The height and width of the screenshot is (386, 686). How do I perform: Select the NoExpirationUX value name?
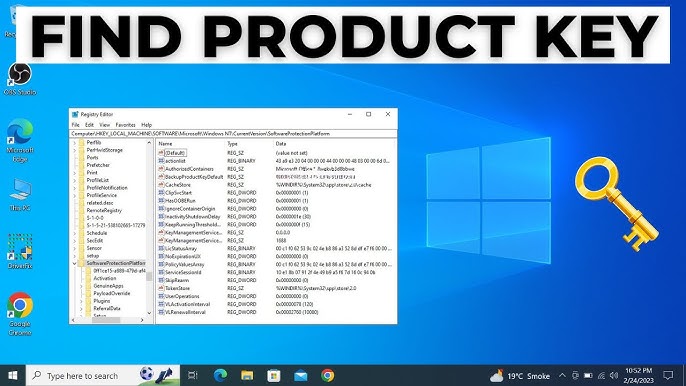183,256
